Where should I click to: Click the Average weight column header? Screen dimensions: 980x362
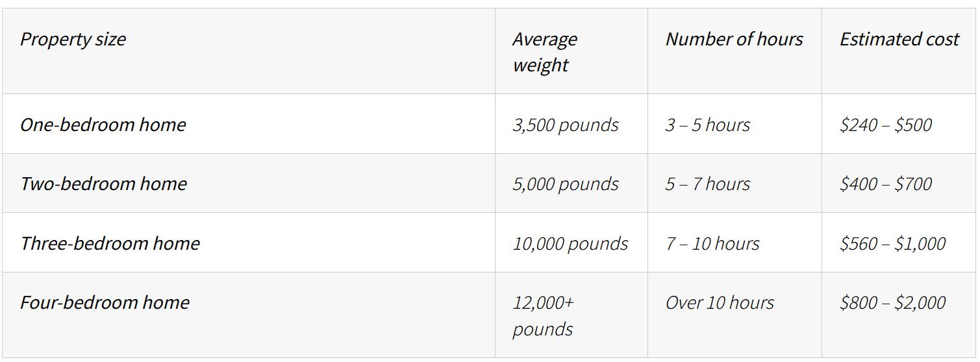572,51
